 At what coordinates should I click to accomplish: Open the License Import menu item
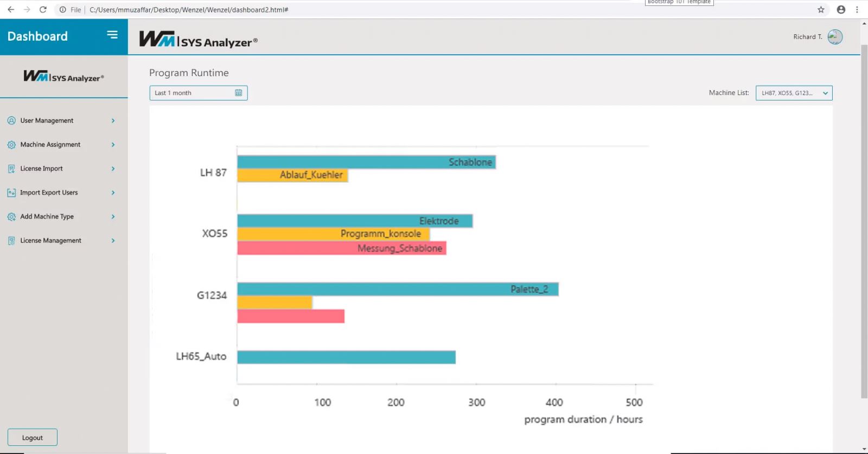[41, 169]
